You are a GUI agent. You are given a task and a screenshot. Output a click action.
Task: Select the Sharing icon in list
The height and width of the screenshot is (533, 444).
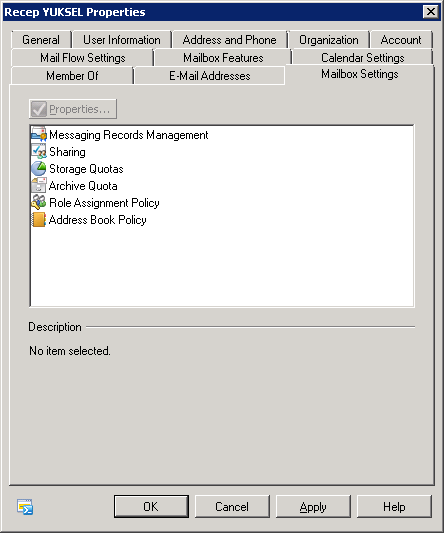pos(39,152)
